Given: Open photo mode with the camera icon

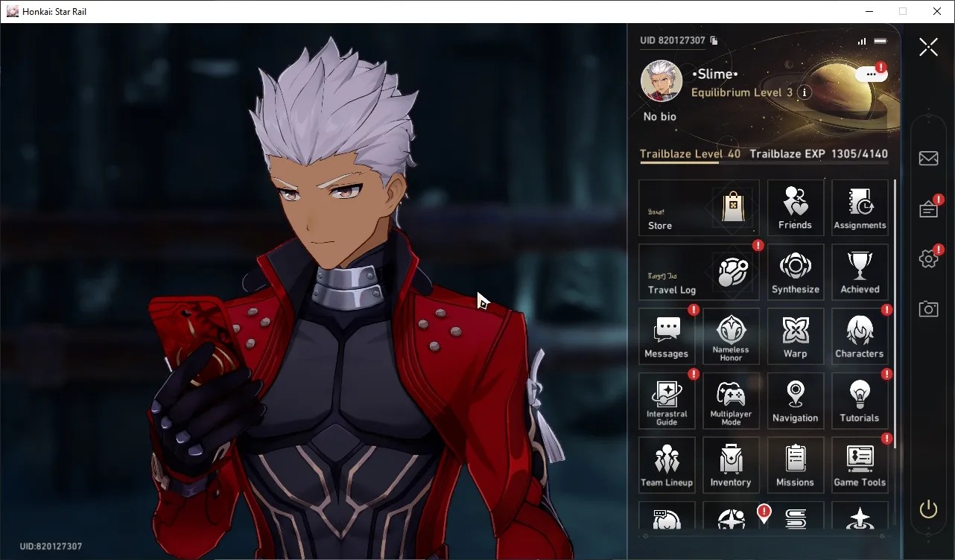Looking at the screenshot, I should pos(928,308).
